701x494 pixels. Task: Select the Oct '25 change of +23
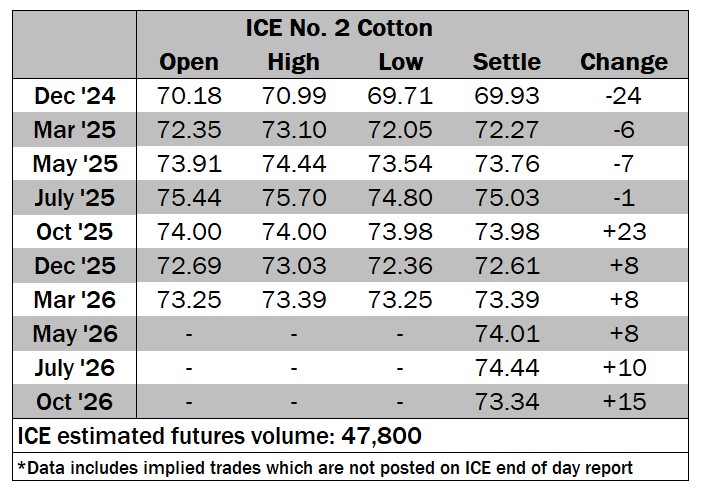tap(623, 232)
